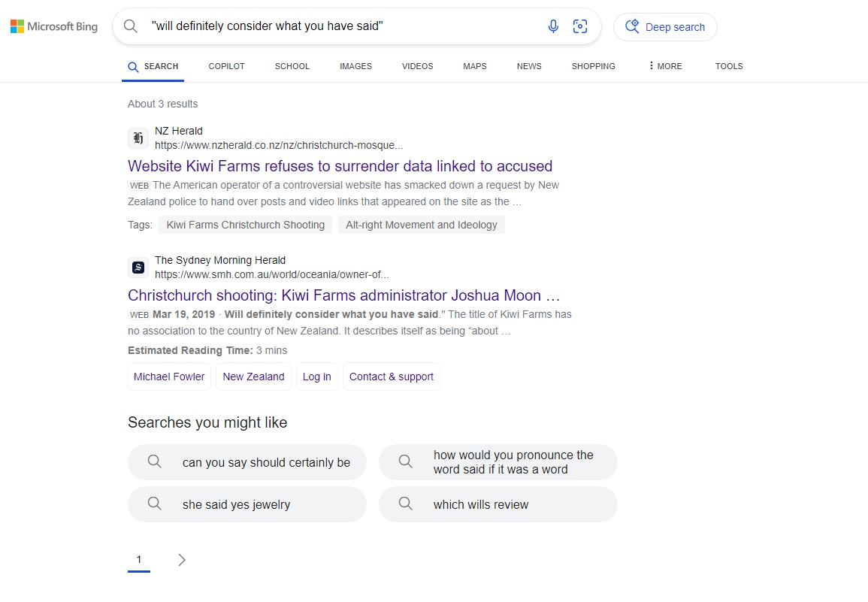Follow the Log in sitelink

[x=316, y=377]
